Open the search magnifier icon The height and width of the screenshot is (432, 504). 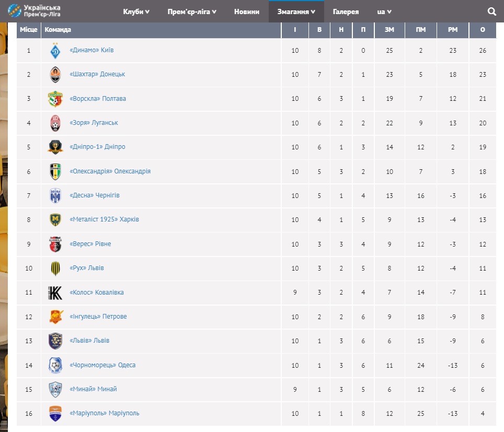pos(492,11)
